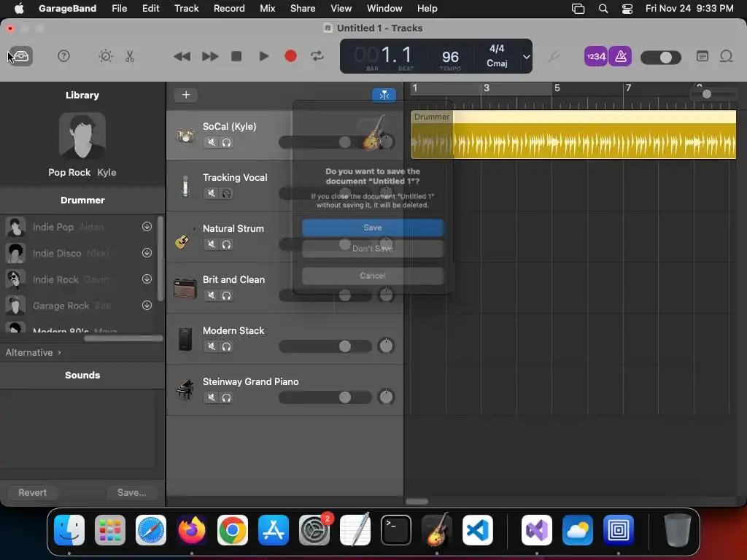Screen dimensions: 747x560
Task: Cancel the save dialog
Action: (x=373, y=276)
